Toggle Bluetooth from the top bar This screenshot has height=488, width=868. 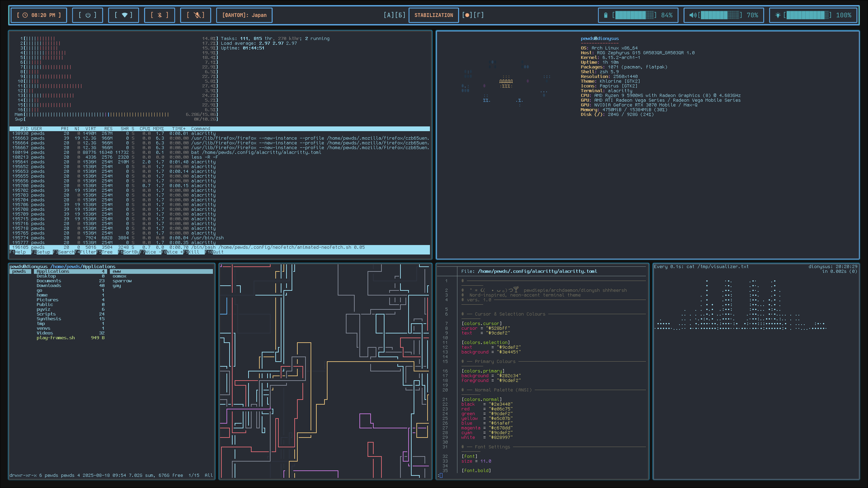click(x=159, y=15)
